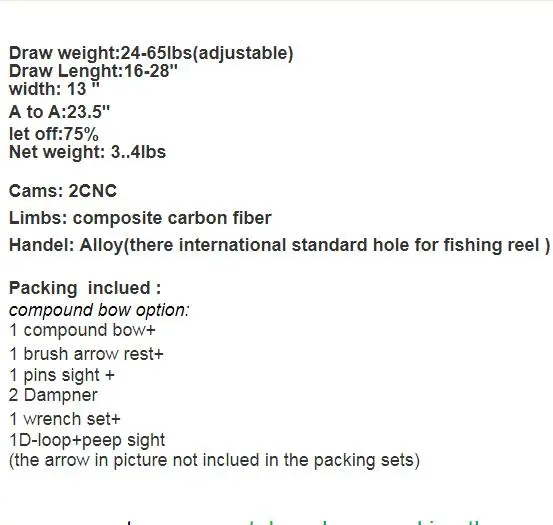Select the let off 75% text
This screenshot has width=553, height=525.
point(54,134)
